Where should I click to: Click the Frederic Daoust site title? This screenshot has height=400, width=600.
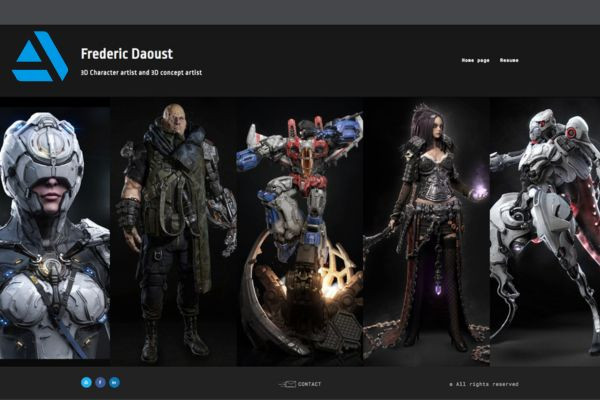(127, 54)
